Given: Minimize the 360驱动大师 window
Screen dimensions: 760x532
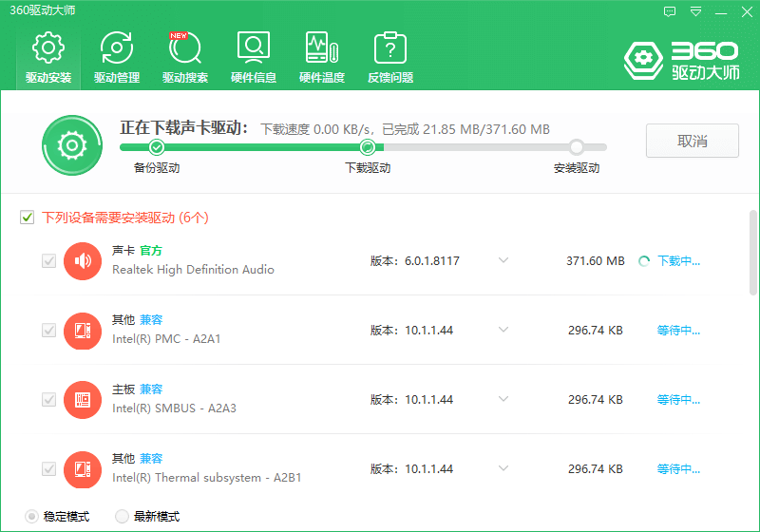Looking at the screenshot, I should [721, 11].
